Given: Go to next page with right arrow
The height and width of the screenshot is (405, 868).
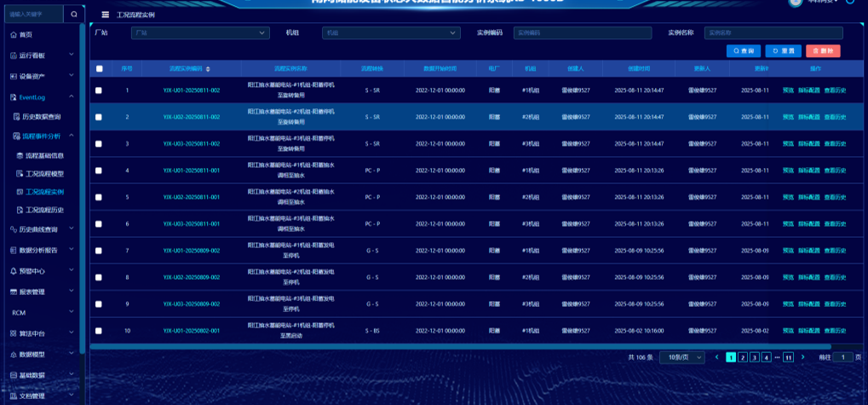Looking at the screenshot, I should click(x=802, y=357).
